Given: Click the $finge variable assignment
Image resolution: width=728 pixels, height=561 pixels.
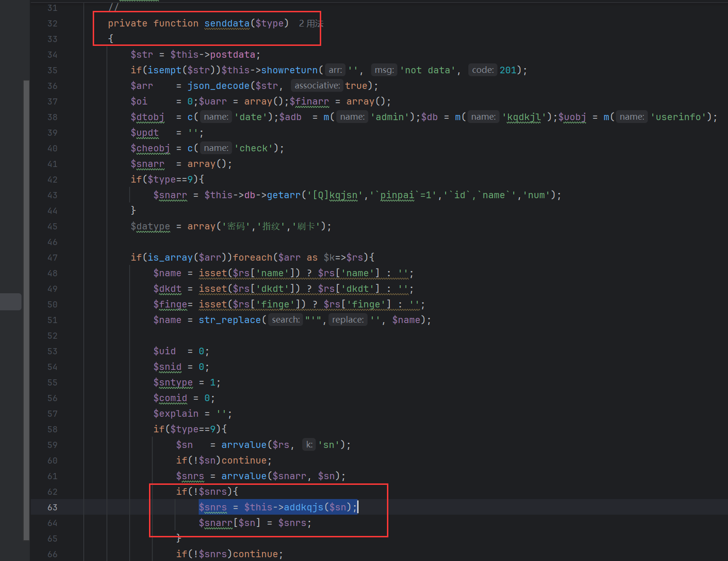Looking at the screenshot, I should (x=170, y=304).
